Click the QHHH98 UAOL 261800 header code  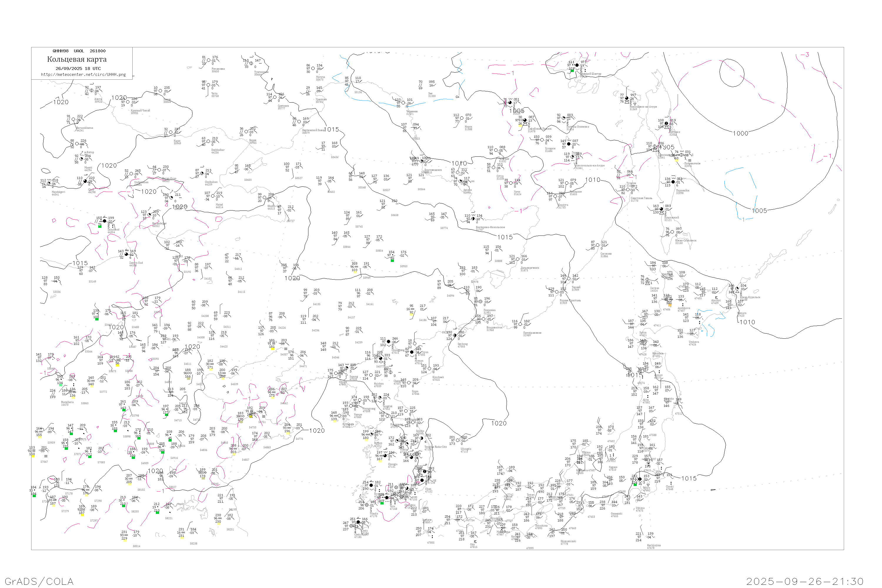coord(79,51)
